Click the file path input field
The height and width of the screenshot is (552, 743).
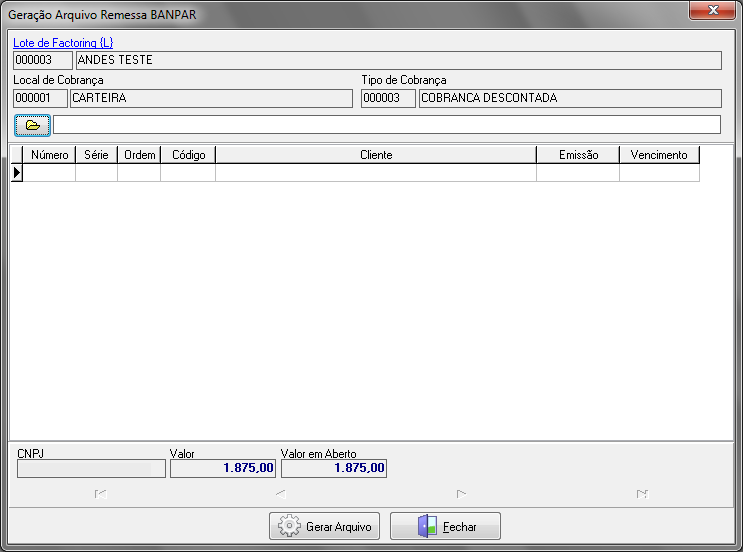click(387, 125)
